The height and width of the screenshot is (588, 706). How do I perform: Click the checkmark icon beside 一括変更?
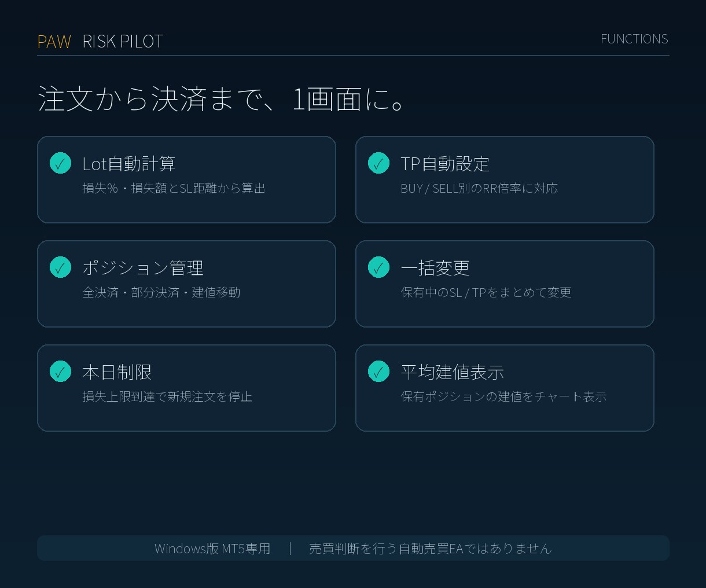click(378, 267)
